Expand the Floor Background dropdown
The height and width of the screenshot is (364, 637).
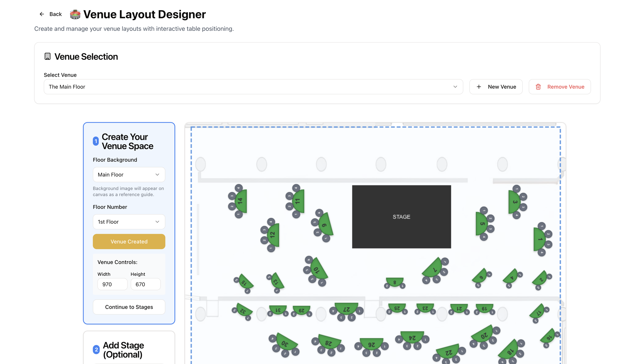tap(129, 174)
